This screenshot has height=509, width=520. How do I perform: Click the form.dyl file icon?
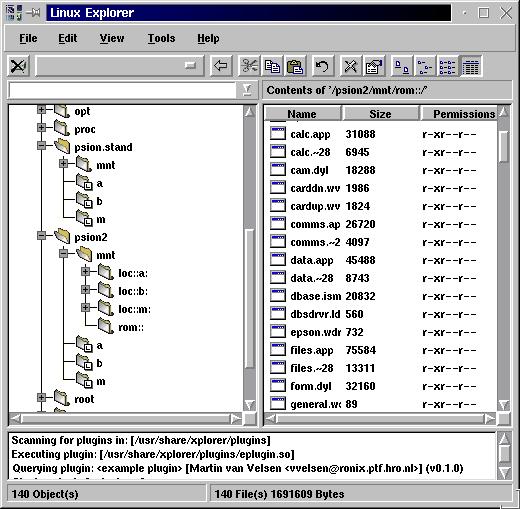click(278, 385)
